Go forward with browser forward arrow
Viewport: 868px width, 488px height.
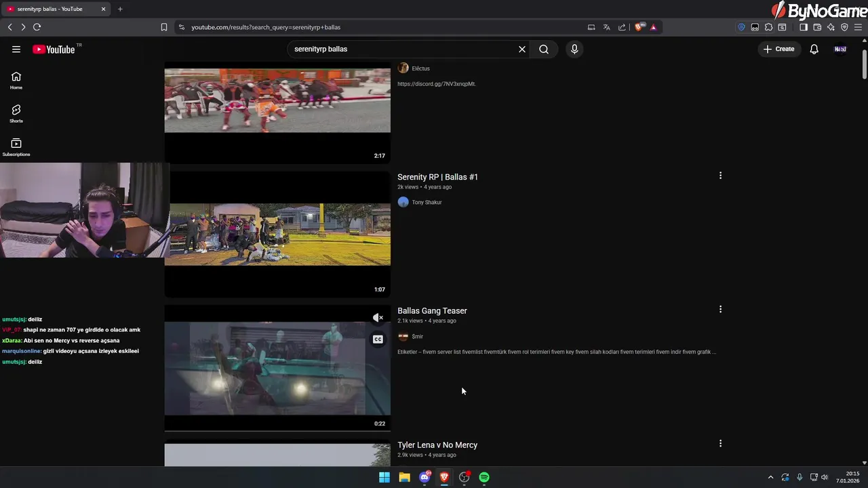(23, 27)
